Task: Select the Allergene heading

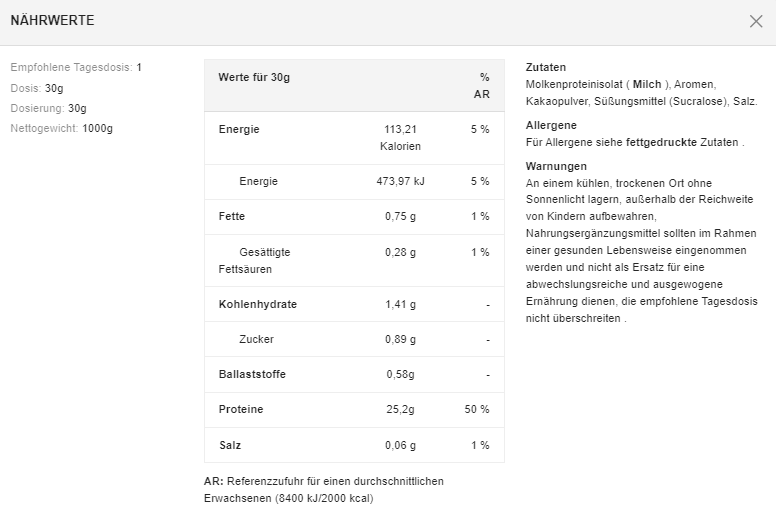Action: [551, 125]
